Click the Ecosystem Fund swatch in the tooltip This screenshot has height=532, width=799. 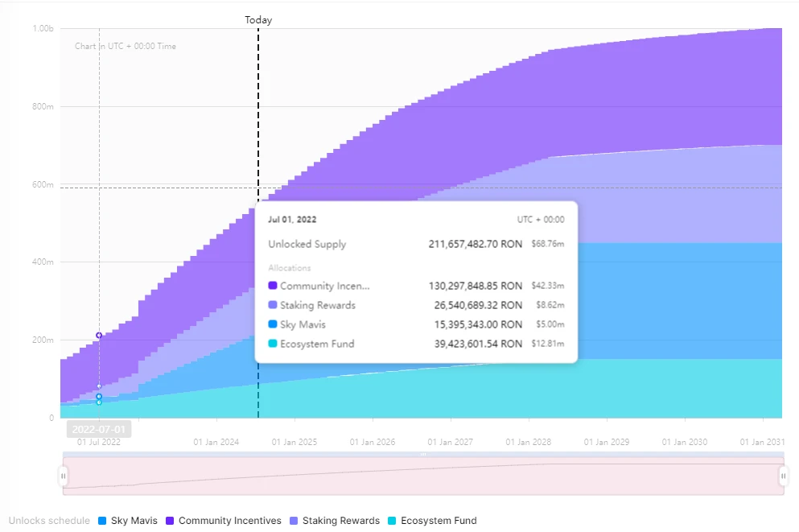pos(272,344)
